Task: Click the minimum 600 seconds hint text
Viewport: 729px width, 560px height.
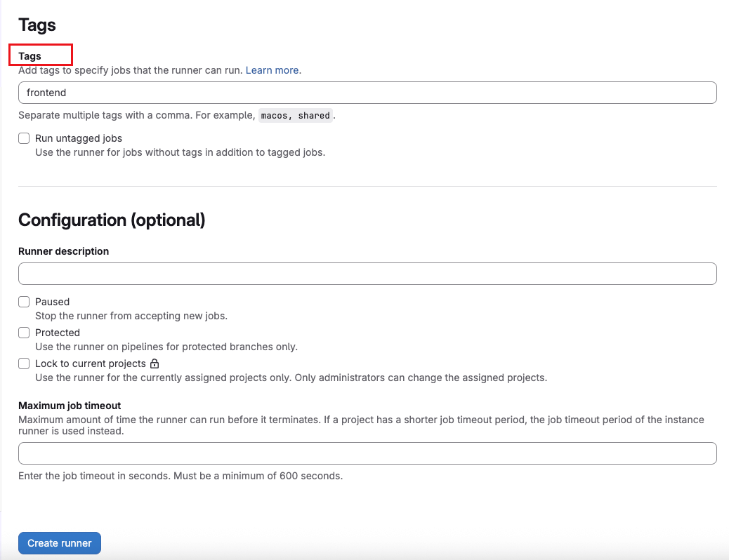Action: [180, 476]
